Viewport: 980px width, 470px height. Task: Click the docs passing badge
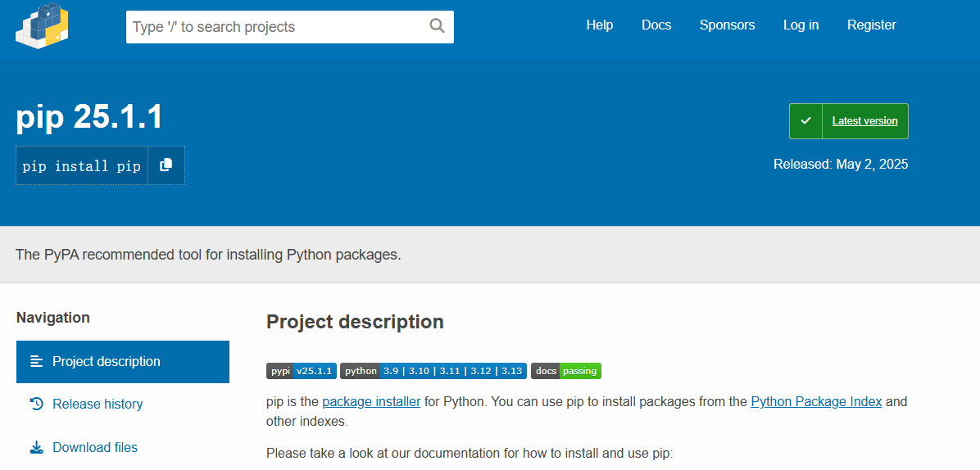[565, 371]
